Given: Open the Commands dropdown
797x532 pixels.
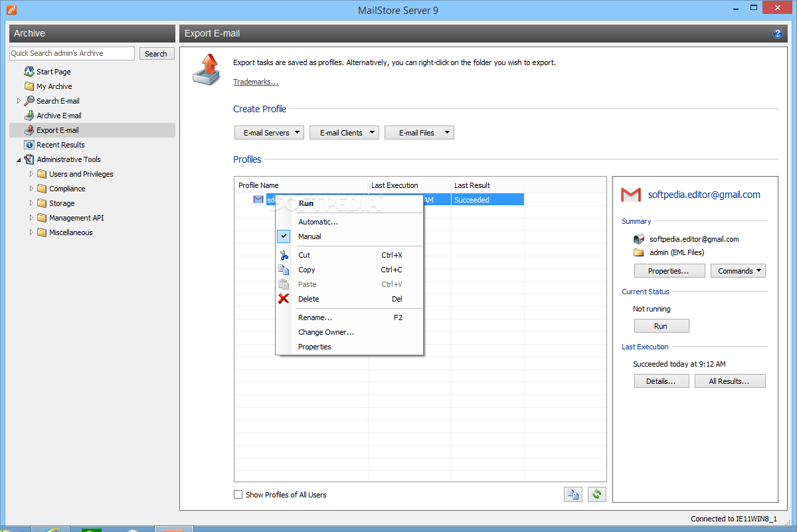Looking at the screenshot, I should coord(738,271).
